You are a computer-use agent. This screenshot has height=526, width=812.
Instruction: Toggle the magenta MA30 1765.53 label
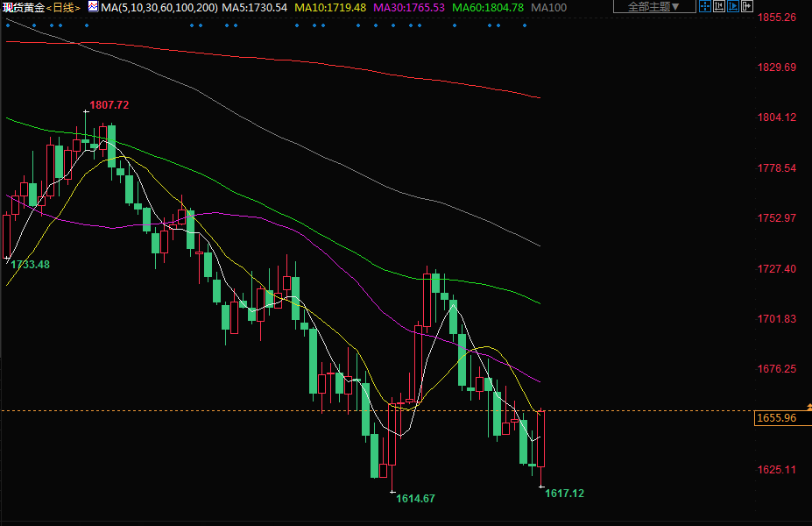409,7
